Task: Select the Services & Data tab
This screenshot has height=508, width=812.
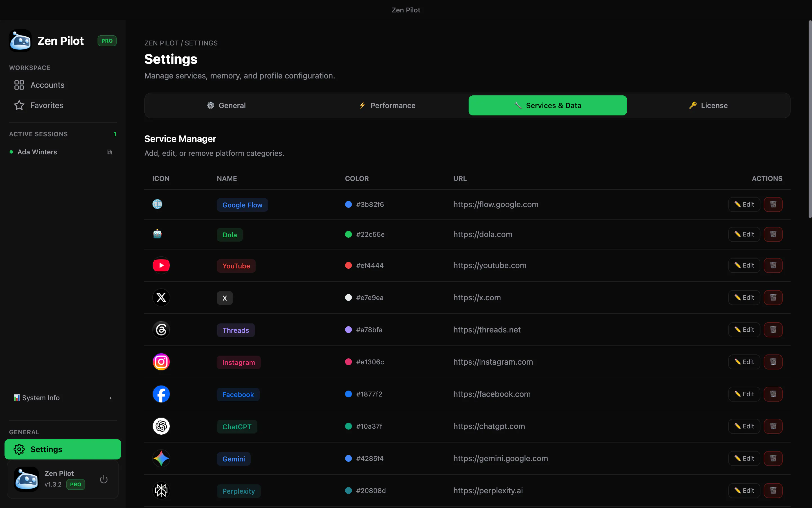Action: [548, 106]
